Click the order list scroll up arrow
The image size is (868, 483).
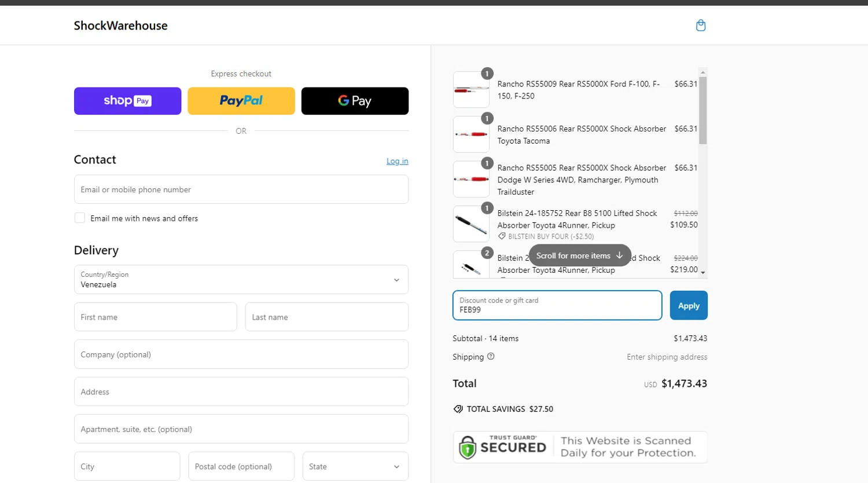pyautogui.click(x=703, y=72)
